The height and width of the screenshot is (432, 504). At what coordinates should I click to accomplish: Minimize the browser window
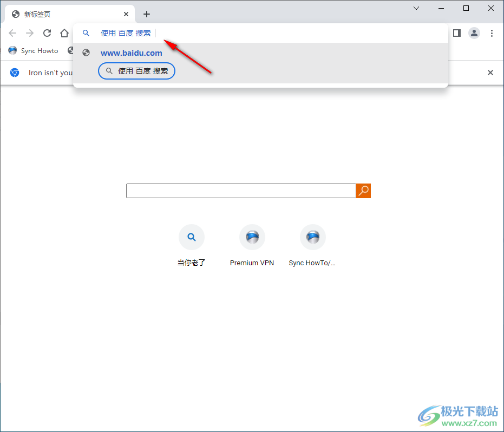[x=441, y=8]
